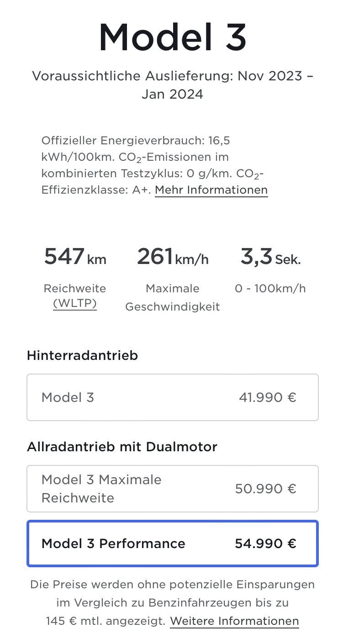Open the Weitere Informationen link

pos(234,621)
